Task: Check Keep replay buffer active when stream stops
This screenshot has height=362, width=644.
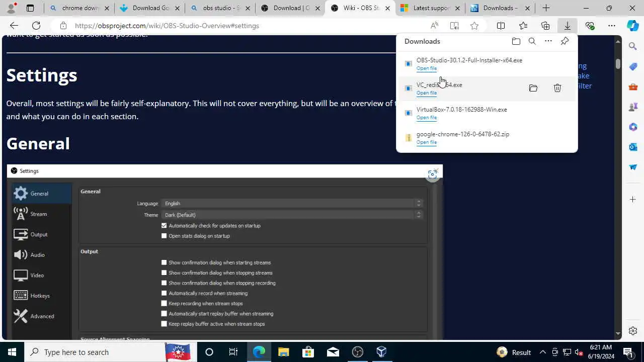Action: tap(164, 324)
